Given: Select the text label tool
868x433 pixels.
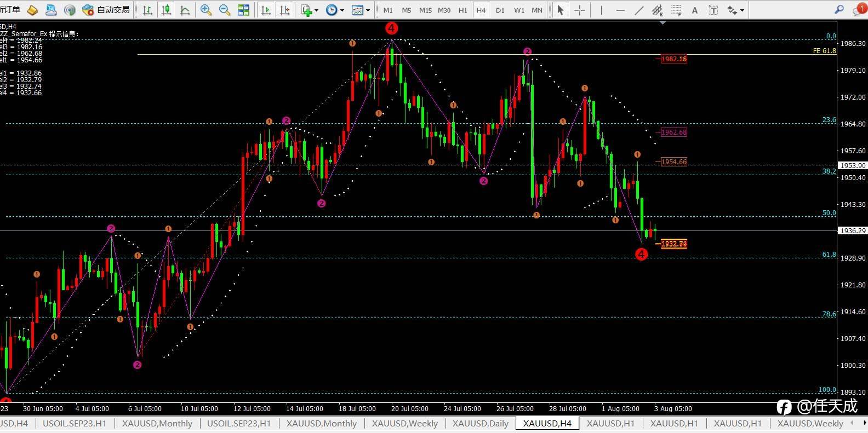Looking at the screenshot, I should click(713, 10).
